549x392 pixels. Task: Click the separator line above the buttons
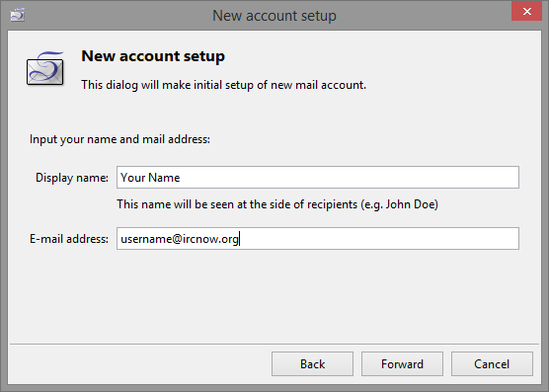coord(274,344)
